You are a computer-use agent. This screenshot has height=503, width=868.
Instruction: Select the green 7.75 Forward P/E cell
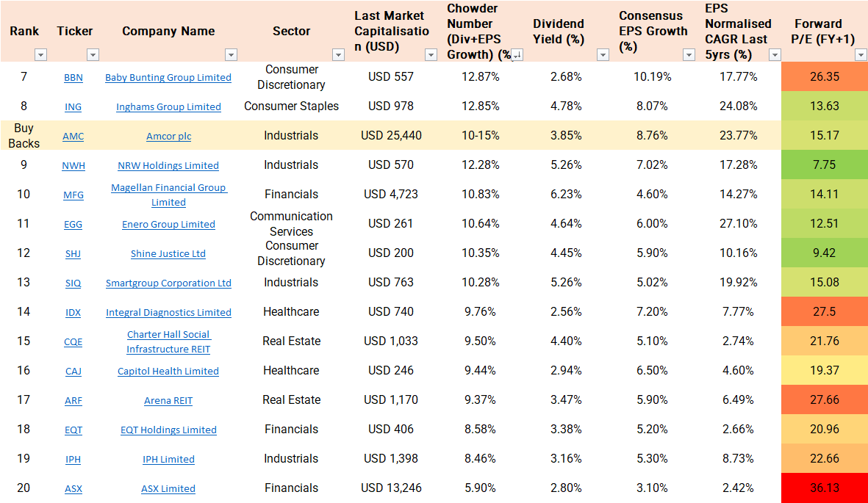[824, 165]
